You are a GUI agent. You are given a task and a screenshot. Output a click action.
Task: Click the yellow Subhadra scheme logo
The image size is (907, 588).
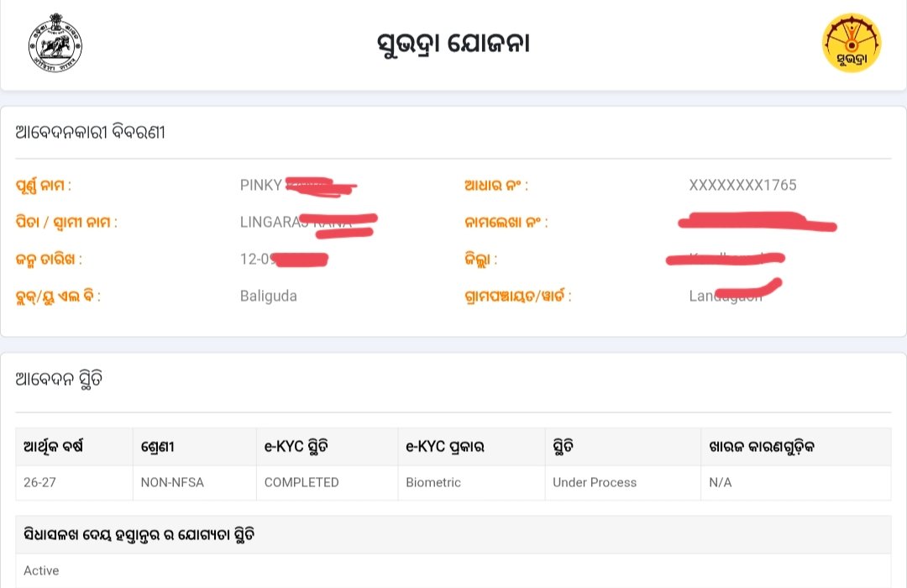pos(852,43)
